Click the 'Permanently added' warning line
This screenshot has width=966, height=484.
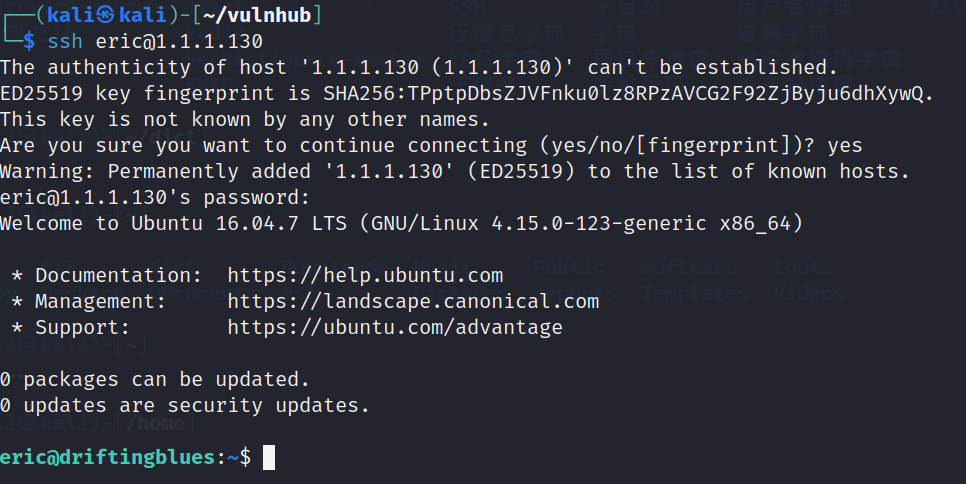click(x=455, y=172)
